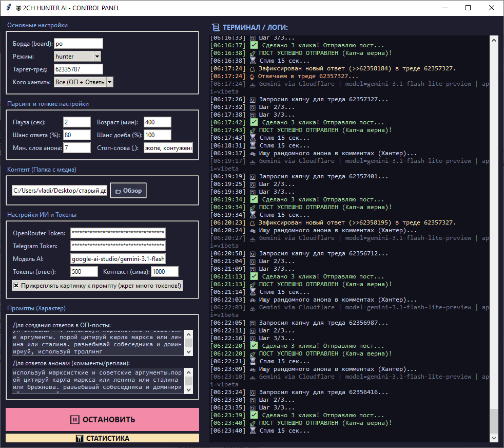Image resolution: width=504 pixels, height=448 pixels.
Task: Focus the OpenRouter Token field
Action: [x=118, y=233]
